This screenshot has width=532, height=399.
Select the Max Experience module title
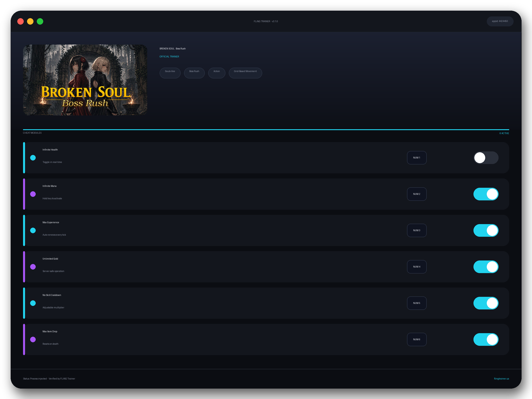[x=51, y=222]
